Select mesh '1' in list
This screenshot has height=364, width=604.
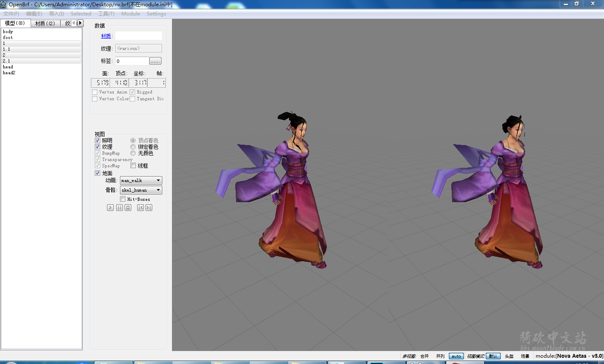41,43
